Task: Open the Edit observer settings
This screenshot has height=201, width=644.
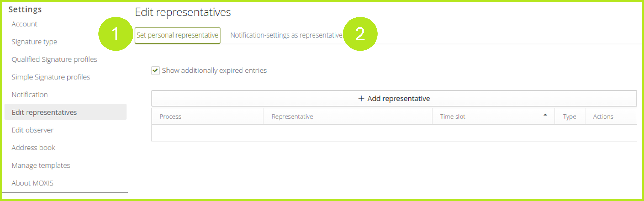Action: point(32,130)
